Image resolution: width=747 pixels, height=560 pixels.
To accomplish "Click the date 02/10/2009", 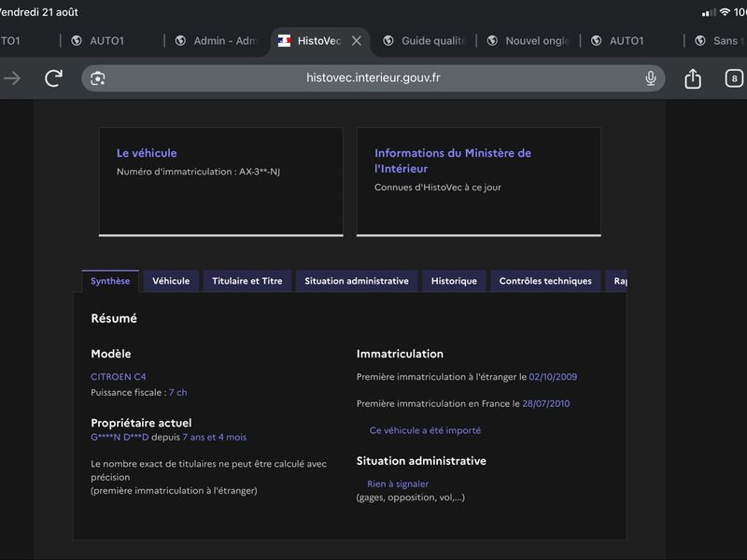I will click(x=553, y=377).
